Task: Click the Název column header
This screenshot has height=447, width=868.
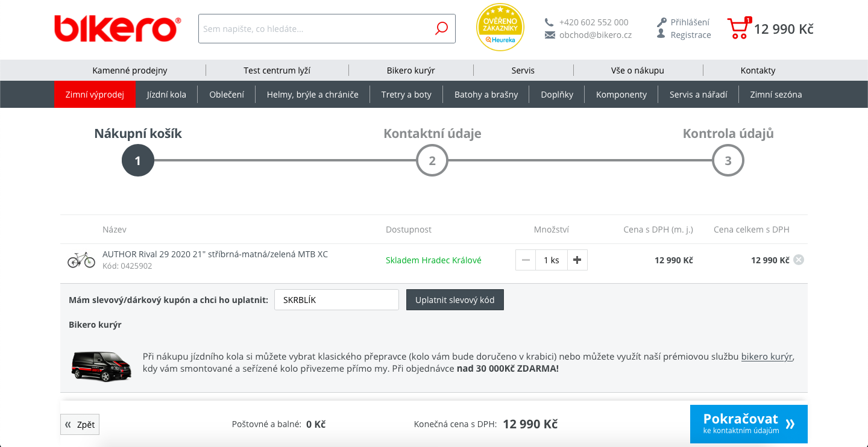Action: point(115,230)
